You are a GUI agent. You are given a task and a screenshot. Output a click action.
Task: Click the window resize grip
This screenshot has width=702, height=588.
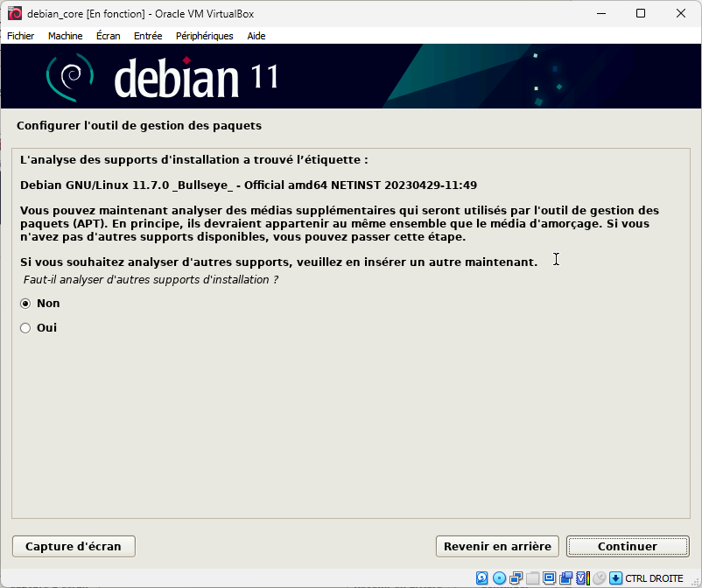[x=695, y=581]
